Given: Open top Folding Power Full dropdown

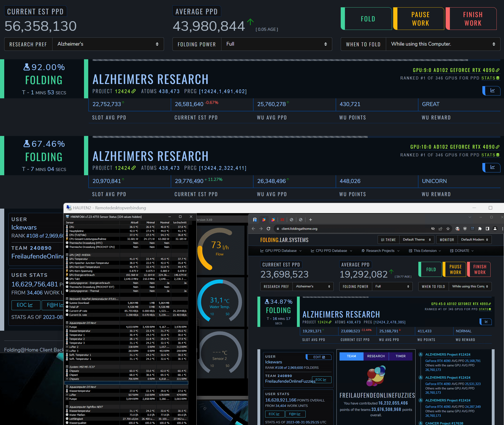Looking at the screenshot, I should click(x=276, y=44).
